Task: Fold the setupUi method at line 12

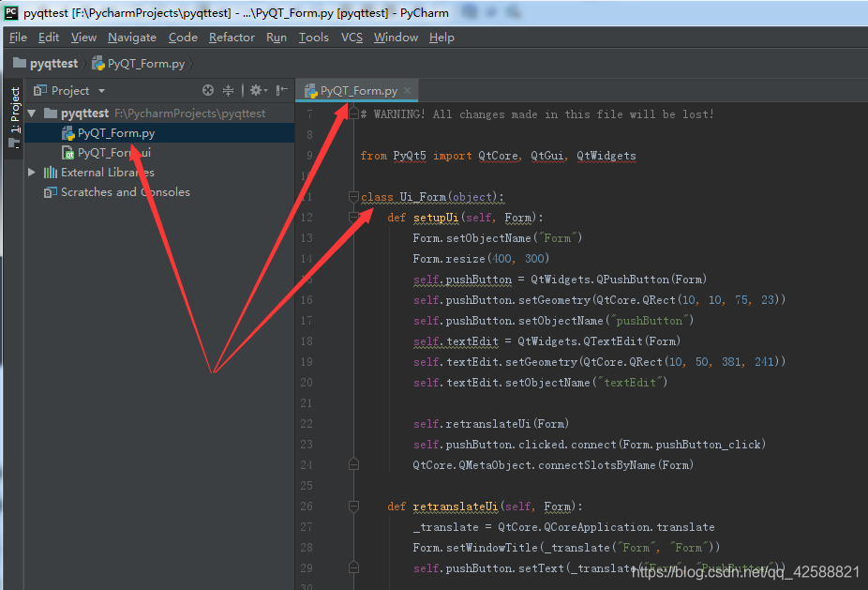Action: [x=353, y=218]
